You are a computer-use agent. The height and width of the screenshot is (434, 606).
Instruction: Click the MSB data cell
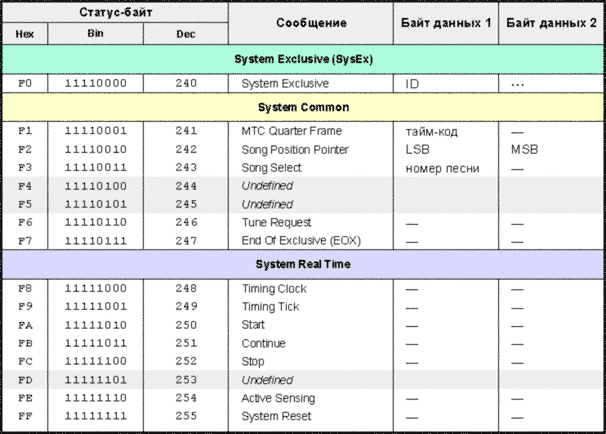pos(524,150)
